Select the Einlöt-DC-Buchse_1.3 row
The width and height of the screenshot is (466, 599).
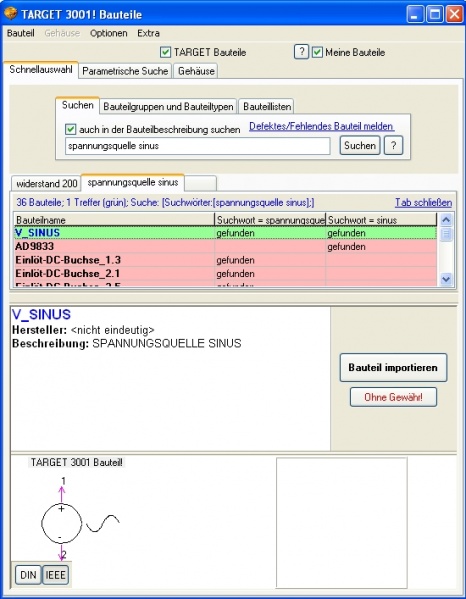pos(225,260)
